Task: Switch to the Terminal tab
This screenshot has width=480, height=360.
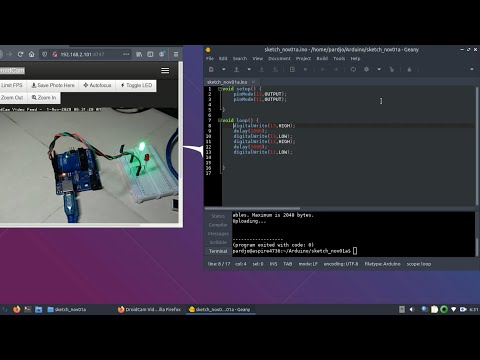Action: tap(218, 251)
